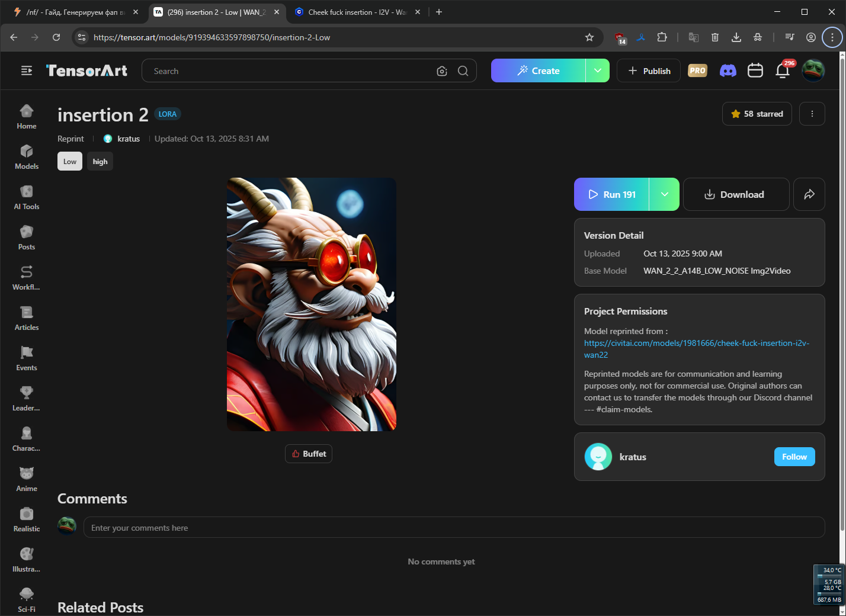The height and width of the screenshot is (616, 846).
Task: Open the model preview image
Action: [x=312, y=304]
